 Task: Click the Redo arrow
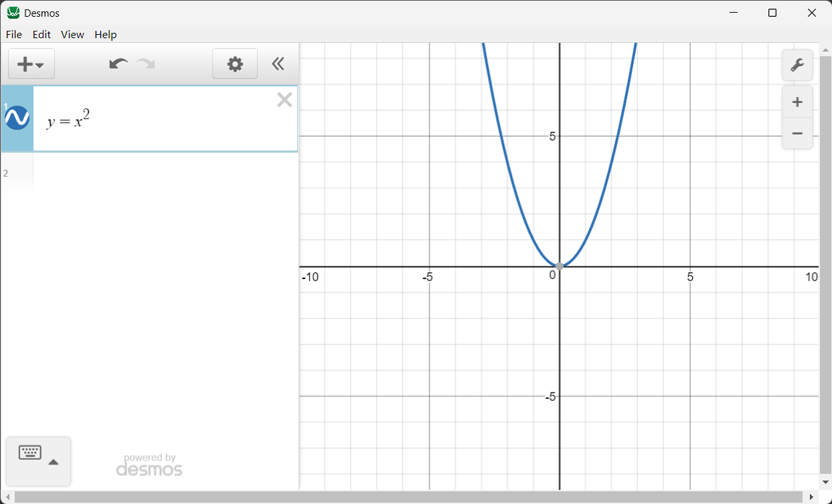(x=146, y=64)
